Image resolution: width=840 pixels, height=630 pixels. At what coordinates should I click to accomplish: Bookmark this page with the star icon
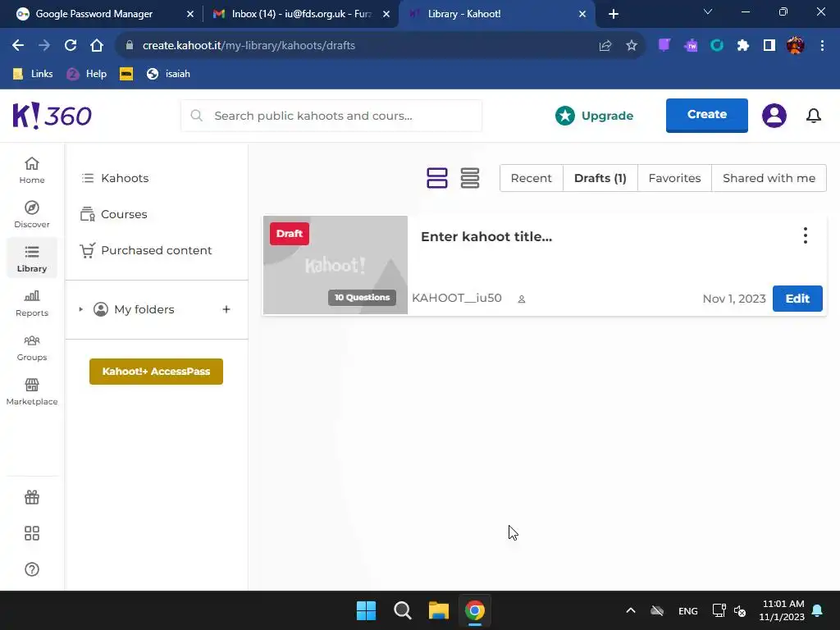(x=632, y=46)
